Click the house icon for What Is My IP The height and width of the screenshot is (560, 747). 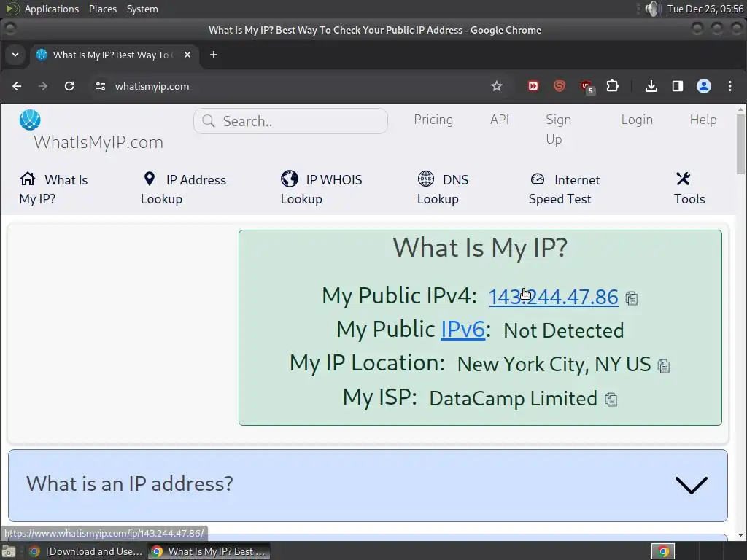click(x=28, y=179)
